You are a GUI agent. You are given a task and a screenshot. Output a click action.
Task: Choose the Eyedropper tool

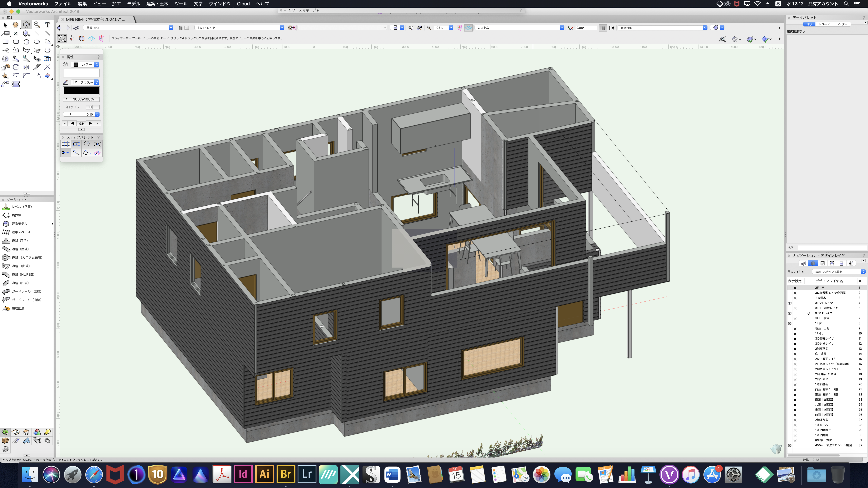click(x=16, y=59)
